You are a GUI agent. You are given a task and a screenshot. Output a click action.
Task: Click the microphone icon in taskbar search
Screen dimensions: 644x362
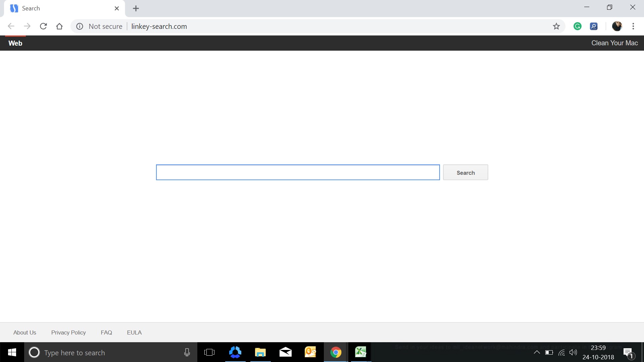click(187, 352)
